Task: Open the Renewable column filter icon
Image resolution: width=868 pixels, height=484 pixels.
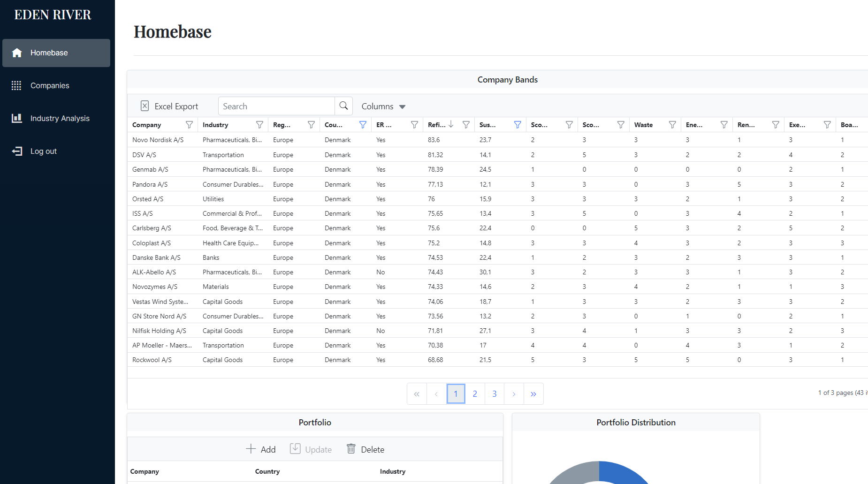Action: point(776,125)
